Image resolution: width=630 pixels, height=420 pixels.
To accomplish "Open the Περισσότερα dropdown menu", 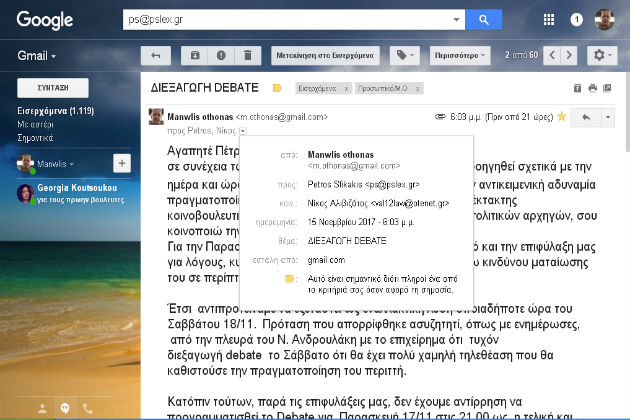I will point(460,55).
